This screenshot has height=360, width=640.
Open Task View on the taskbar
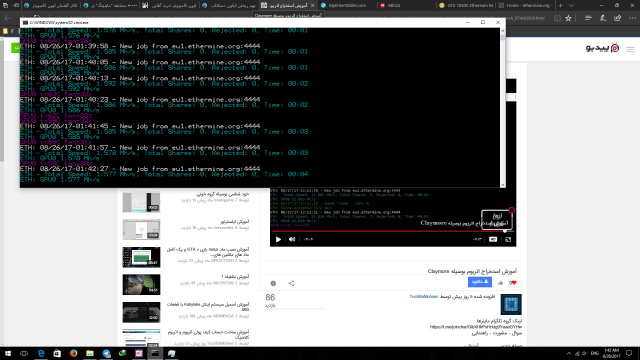point(24,353)
